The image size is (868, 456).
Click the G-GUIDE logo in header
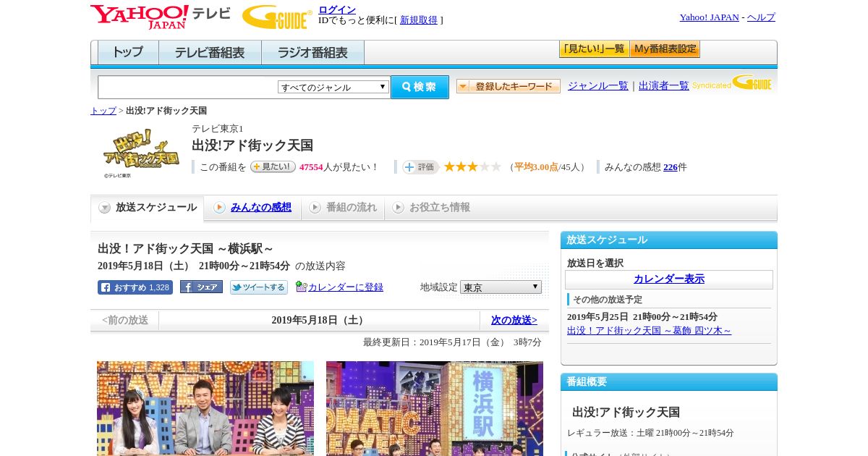[x=277, y=17]
